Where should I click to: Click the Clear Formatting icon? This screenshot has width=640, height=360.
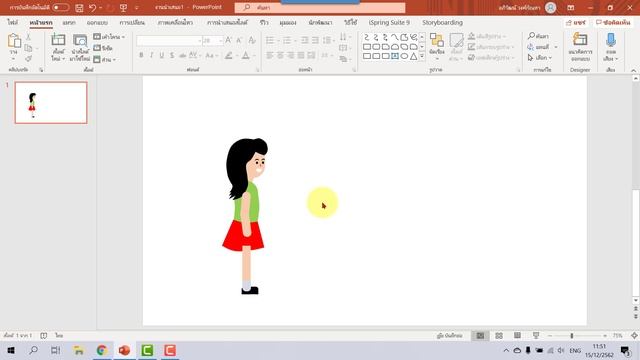(x=252, y=40)
